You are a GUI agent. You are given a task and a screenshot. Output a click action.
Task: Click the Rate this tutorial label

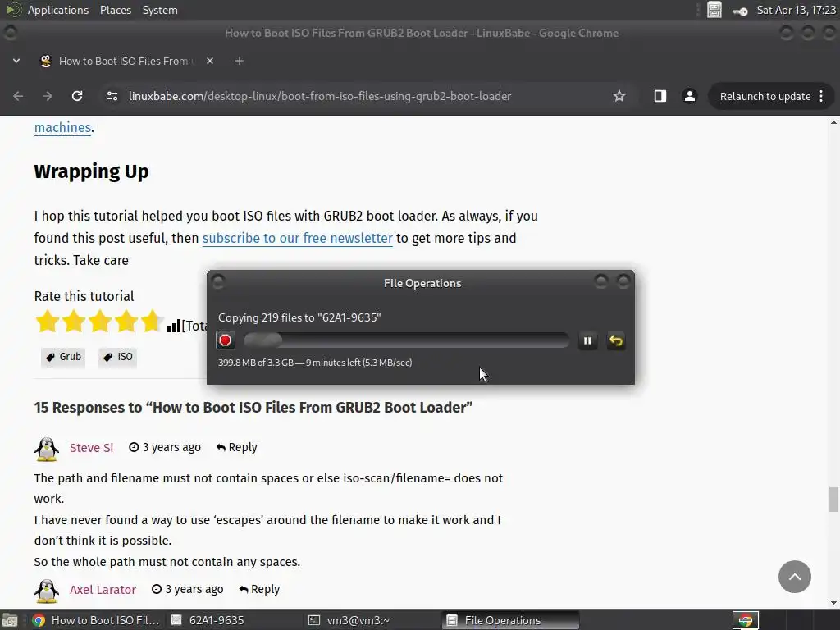pyautogui.click(x=84, y=296)
